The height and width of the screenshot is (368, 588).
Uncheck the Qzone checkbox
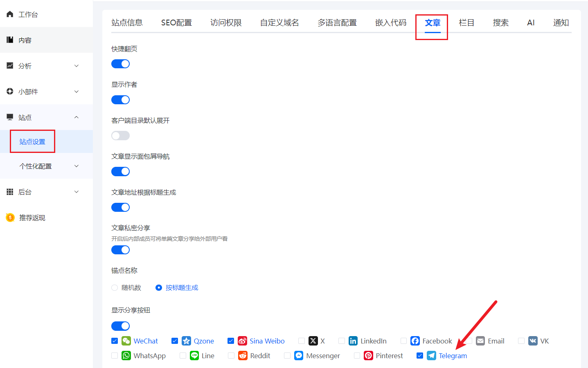tap(175, 341)
